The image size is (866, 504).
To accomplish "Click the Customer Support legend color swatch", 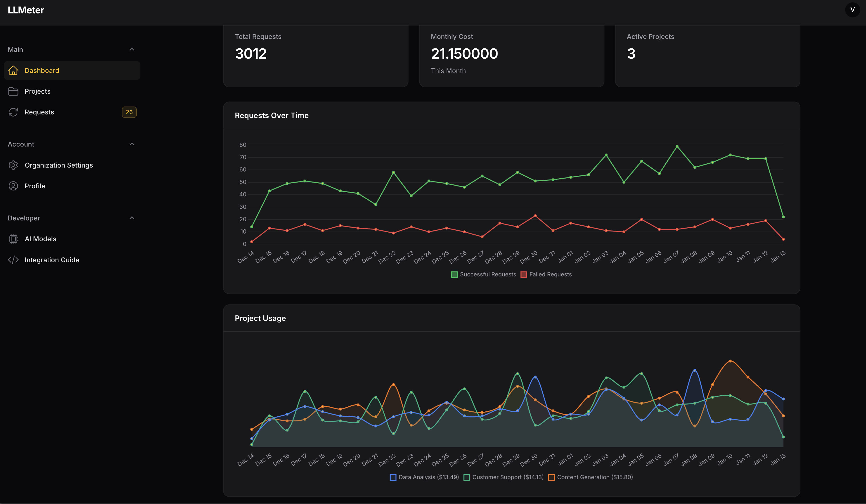I will [466, 477].
